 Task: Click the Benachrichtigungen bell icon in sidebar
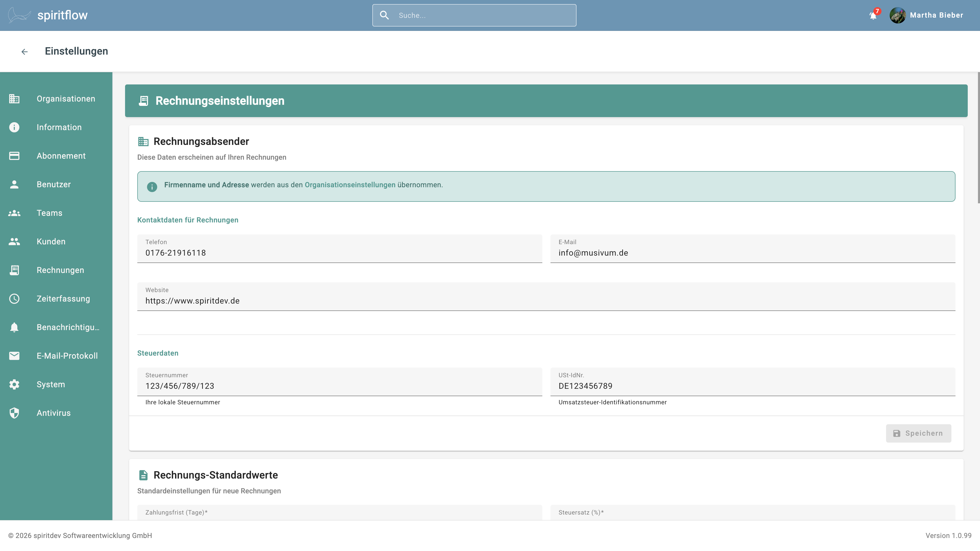pos(14,327)
